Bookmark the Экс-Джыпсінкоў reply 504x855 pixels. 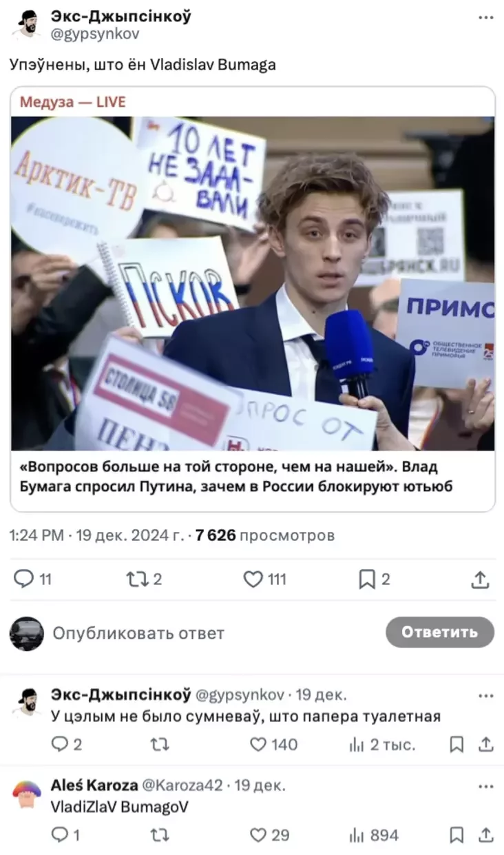456,744
